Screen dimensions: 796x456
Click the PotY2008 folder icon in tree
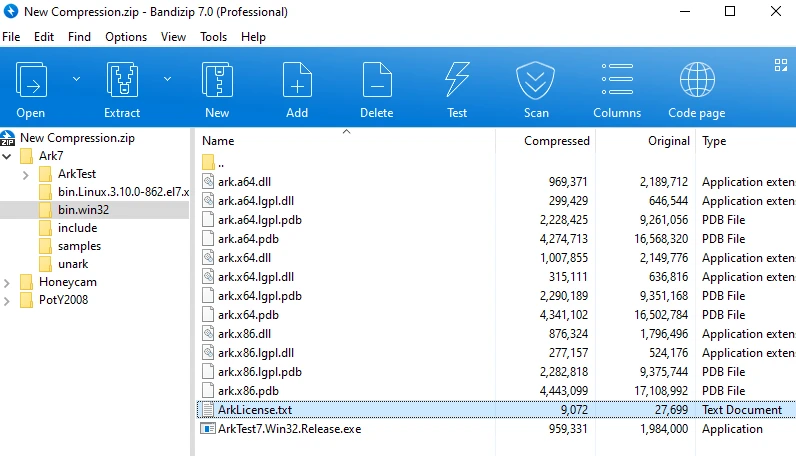(26, 300)
